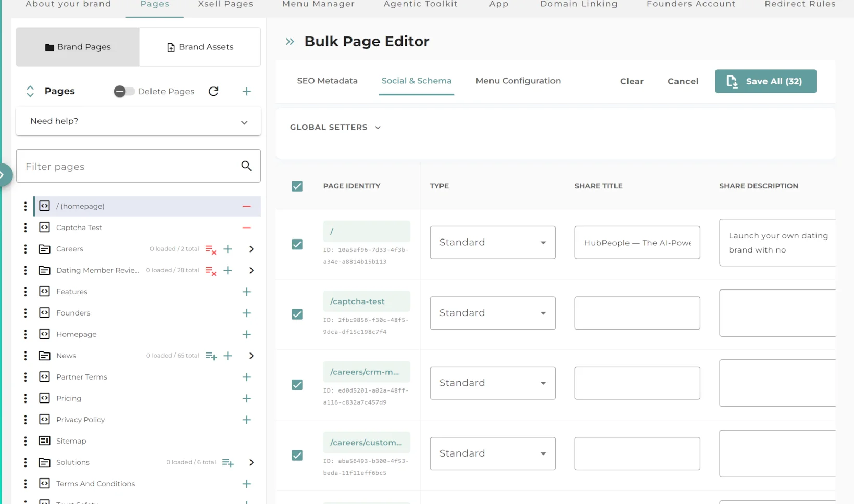Select the Brand Assets button
Viewport: 854px width, 504px height.
200,47
